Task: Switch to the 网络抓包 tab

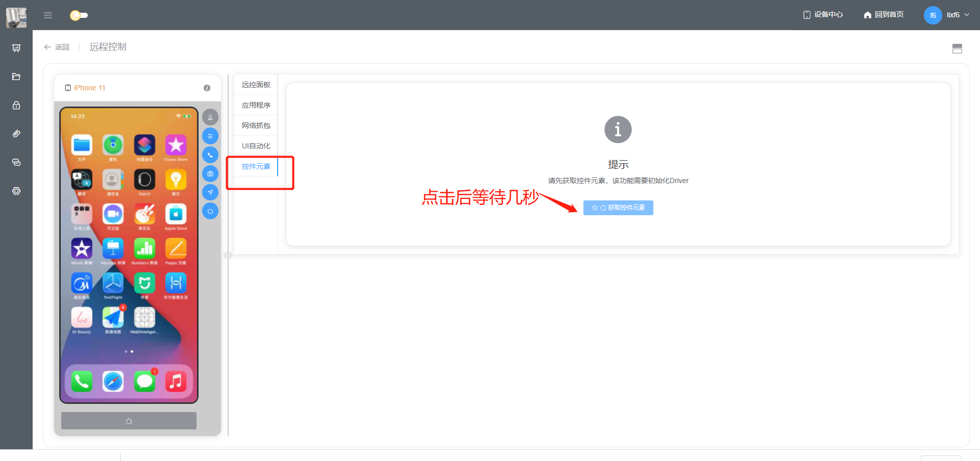Action: click(x=256, y=125)
